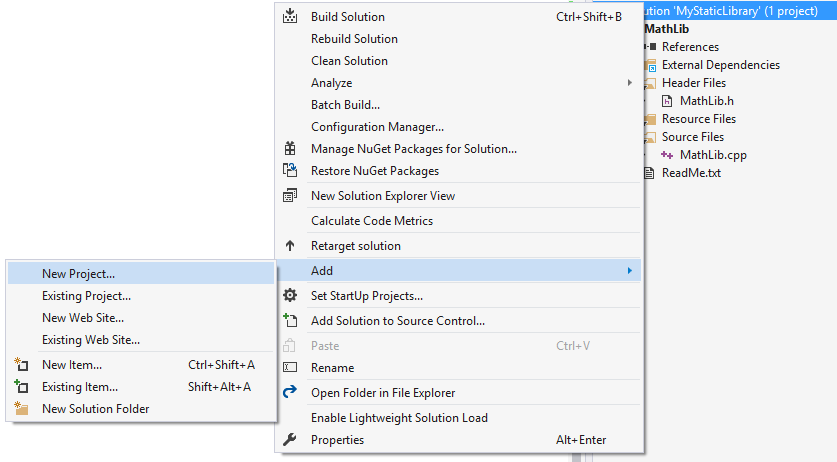This screenshot has height=462, width=837.
Task: Expand the Add submenu arrow
Action: pyautogui.click(x=629, y=271)
